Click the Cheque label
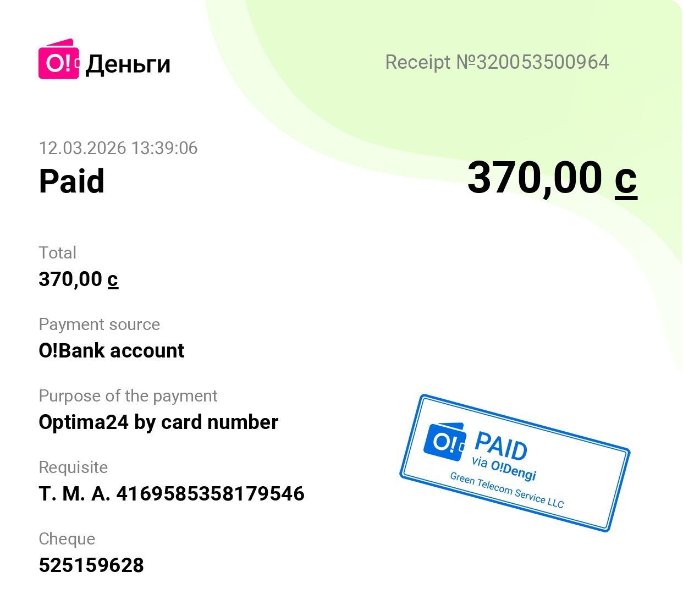The height and width of the screenshot is (616, 683). click(67, 538)
